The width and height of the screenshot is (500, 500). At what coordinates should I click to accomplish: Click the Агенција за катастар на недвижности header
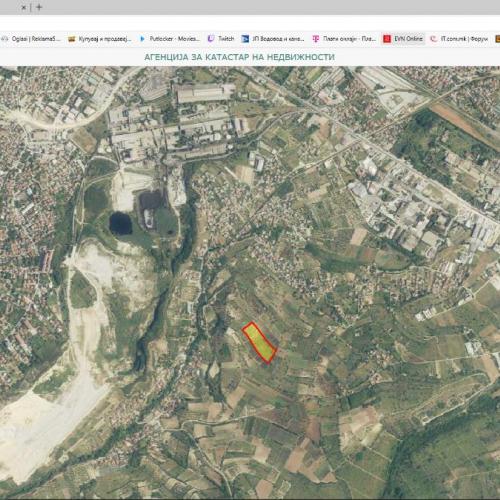click(x=239, y=57)
